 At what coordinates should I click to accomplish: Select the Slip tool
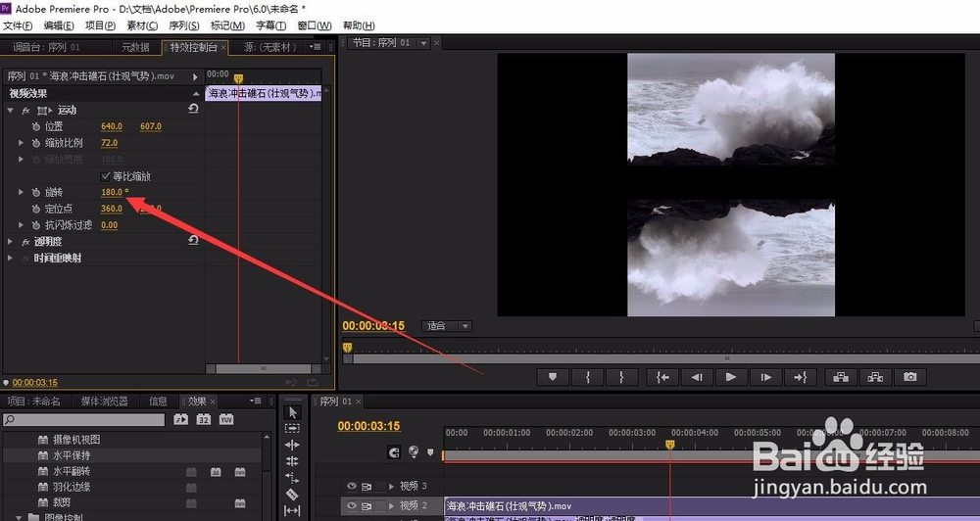292,510
